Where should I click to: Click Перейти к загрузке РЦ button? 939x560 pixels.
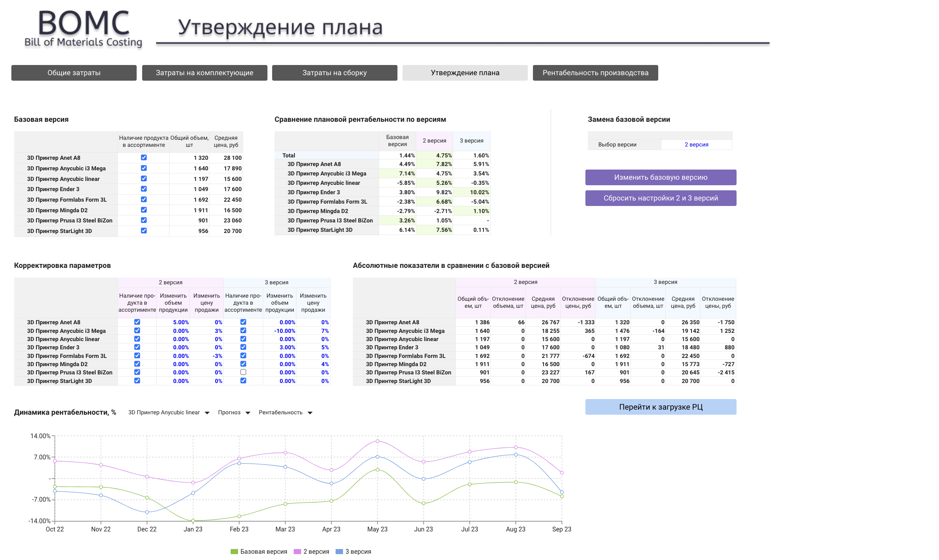[x=661, y=407]
